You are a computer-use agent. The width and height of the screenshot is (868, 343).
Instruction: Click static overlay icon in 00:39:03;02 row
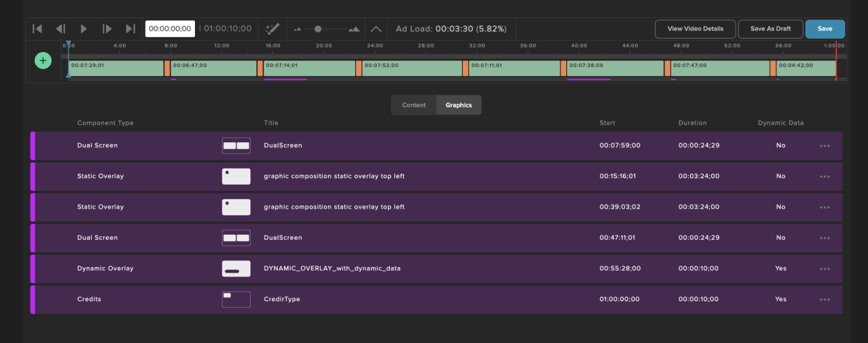236,207
